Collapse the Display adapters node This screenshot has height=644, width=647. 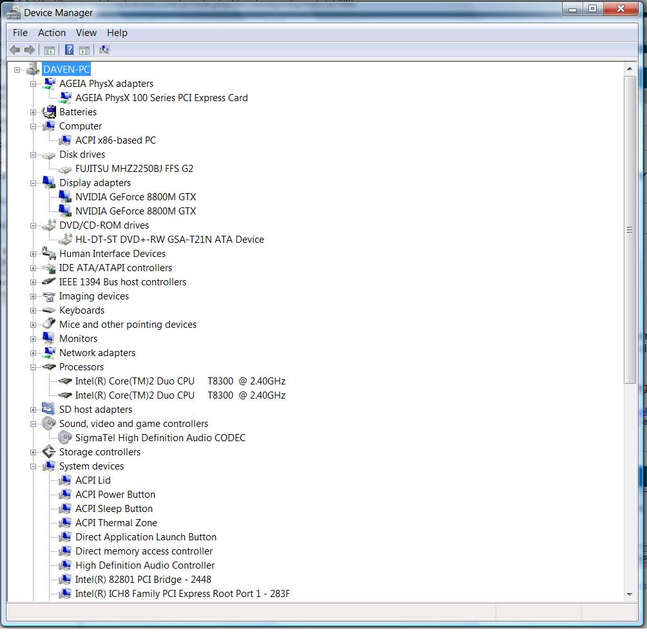click(x=33, y=183)
